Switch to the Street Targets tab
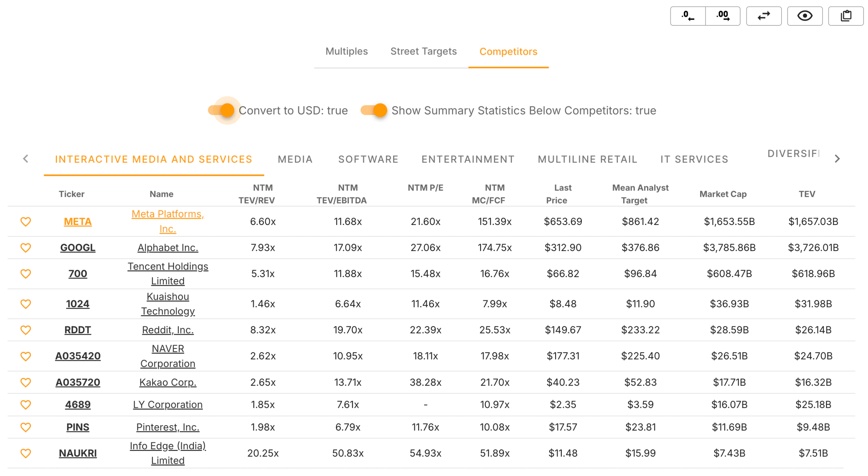This screenshot has width=868, height=476. point(423,51)
